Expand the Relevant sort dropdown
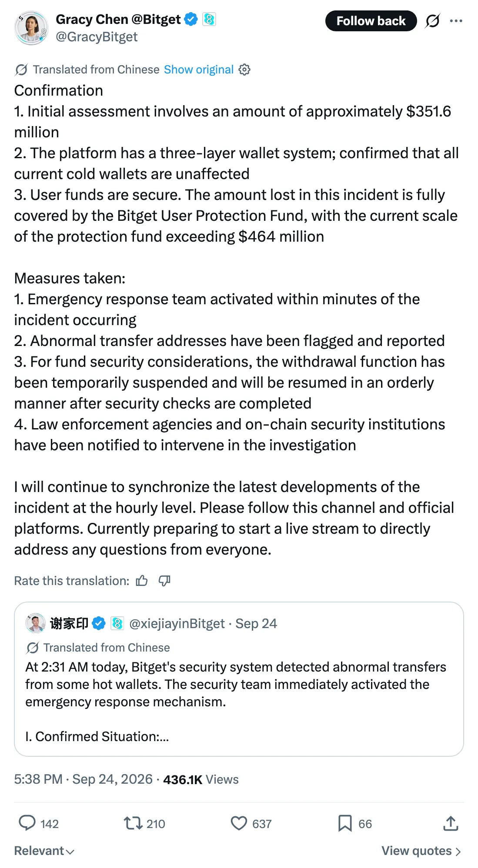 click(44, 851)
